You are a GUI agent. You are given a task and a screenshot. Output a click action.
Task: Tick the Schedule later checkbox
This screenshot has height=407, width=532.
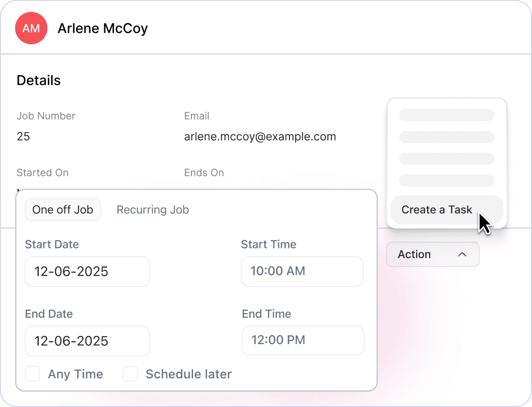coord(130,374)
